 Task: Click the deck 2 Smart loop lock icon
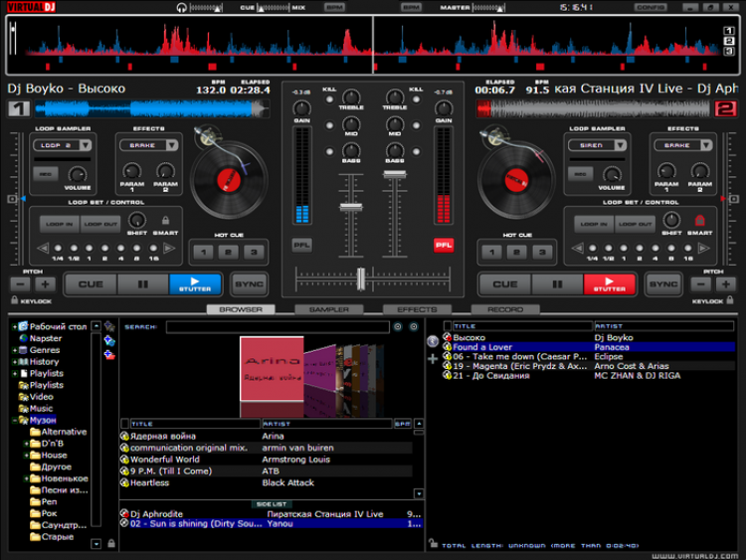click(x=699, y=220)
